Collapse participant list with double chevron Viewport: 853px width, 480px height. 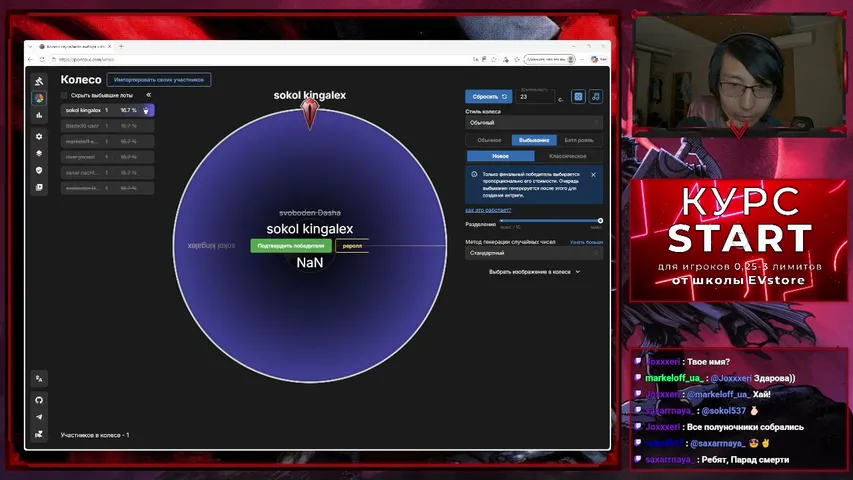coord(149,95)
